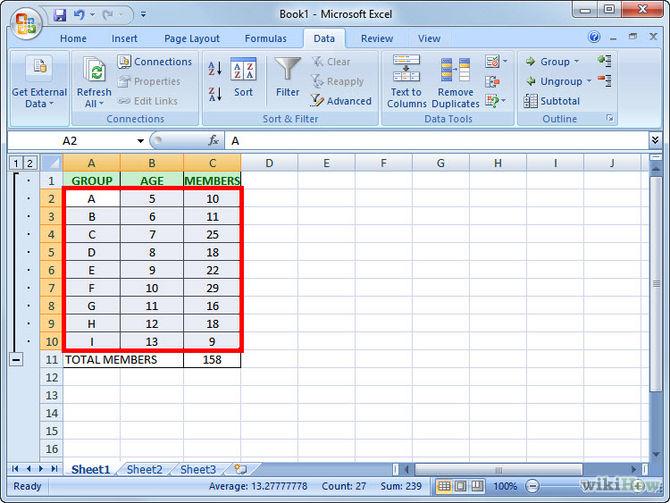
Task: Open Outline dialog launcher
Action: click(x=610, y=118)
